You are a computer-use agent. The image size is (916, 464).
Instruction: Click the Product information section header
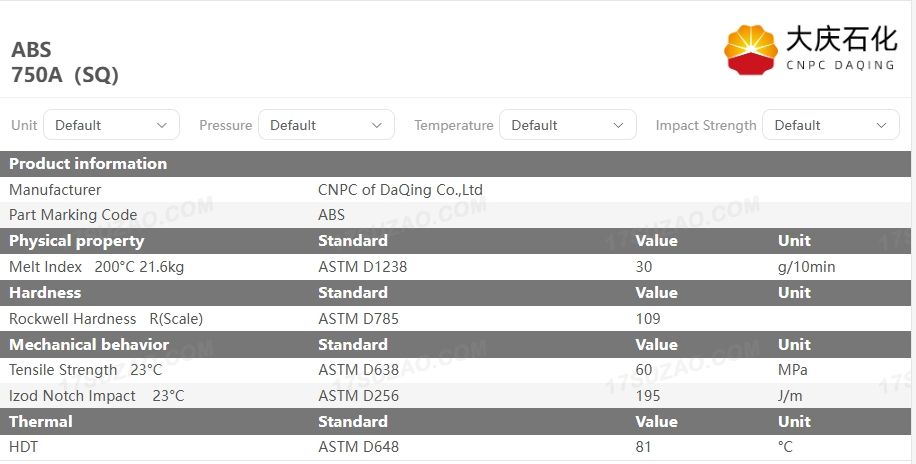88,164
